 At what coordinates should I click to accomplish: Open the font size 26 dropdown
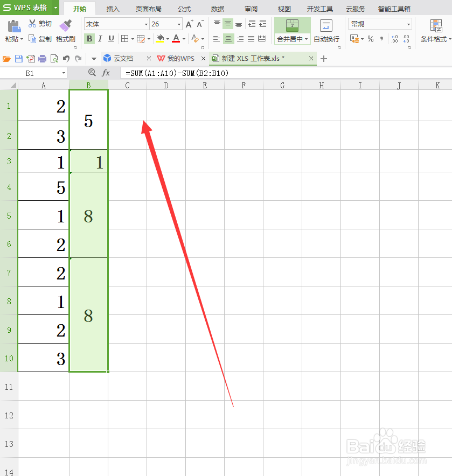(x=179, y=24)
